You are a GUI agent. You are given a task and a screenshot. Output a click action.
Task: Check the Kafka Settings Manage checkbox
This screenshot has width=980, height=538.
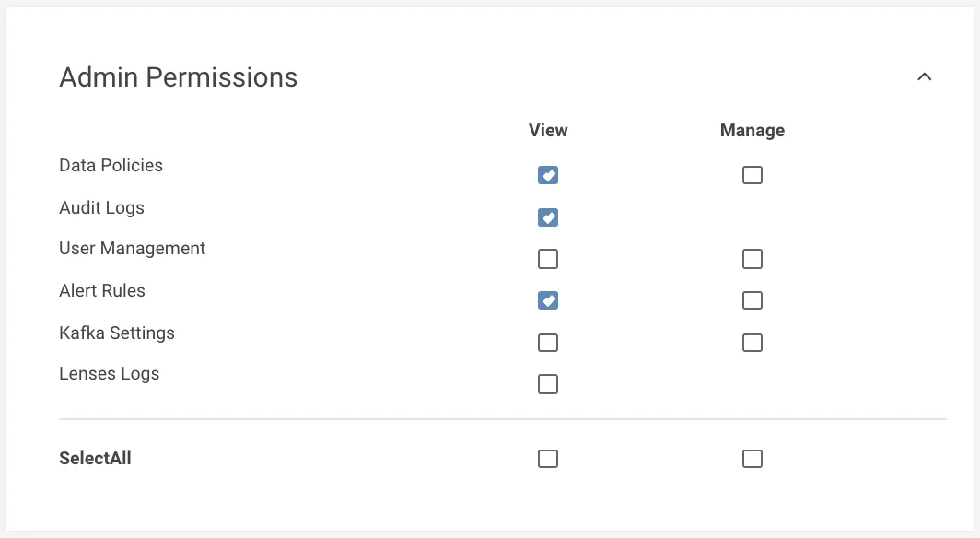[x=752, y=342]
